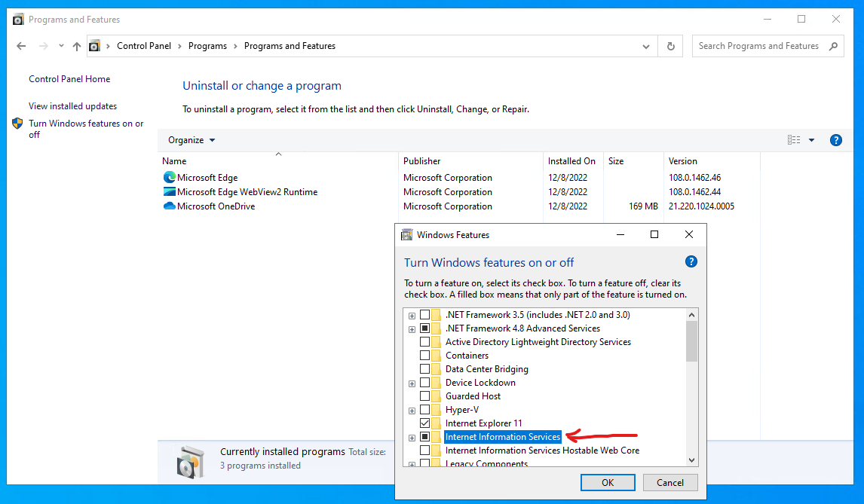Click the Forward navigation arrow
864x504 pixels.
(x=43, y=46)
